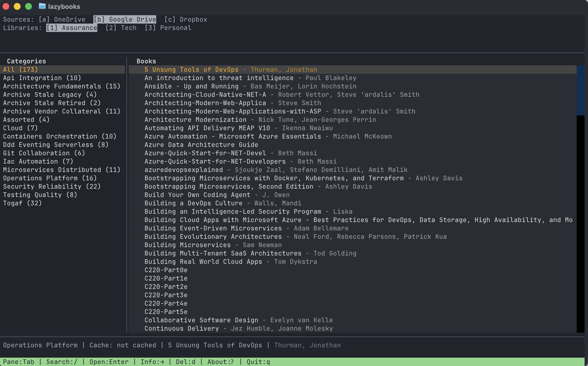Click the Pane:Tab shortcut hint

click(18, 362)
